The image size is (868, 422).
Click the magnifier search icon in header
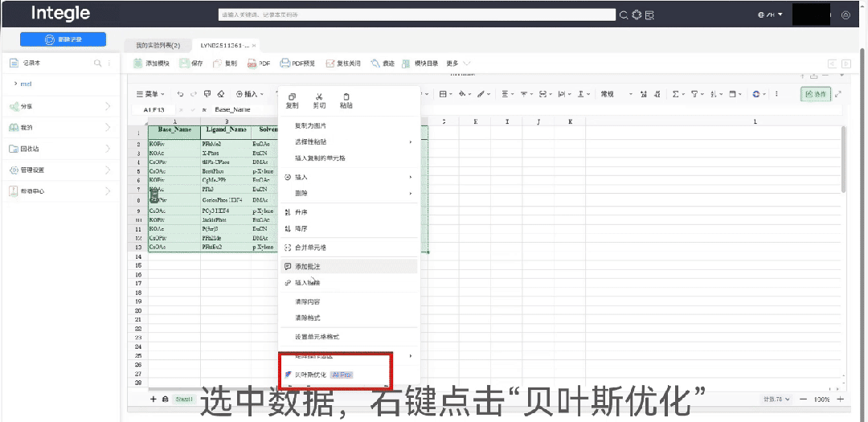click(x=624, y=15)
